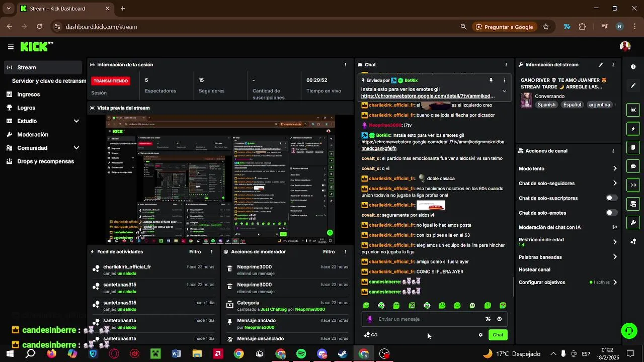Click the info icon in right sidebar
The image size is (644, 362).
[x=633, y=67]
